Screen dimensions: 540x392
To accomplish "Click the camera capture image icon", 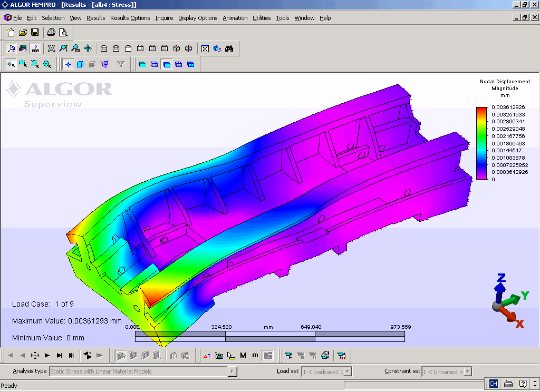I will 219,356.
